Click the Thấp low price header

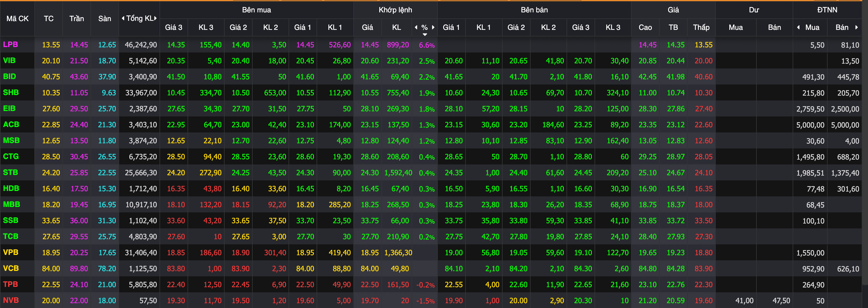click(701, 27)
